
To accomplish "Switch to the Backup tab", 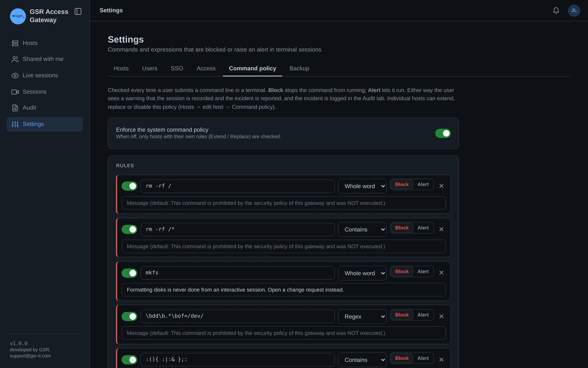I will [299, 68].
